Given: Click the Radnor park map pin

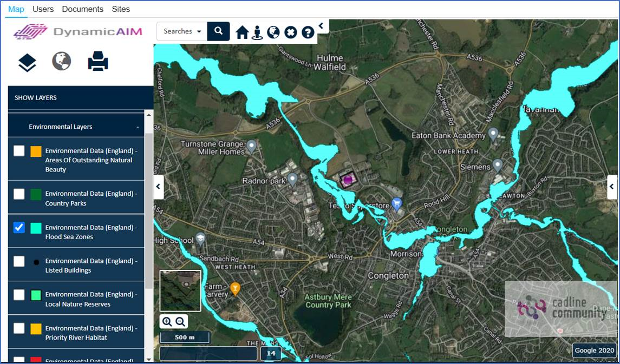Looking at the screenshot, I should pyautogui.click(x=292, y=180).
